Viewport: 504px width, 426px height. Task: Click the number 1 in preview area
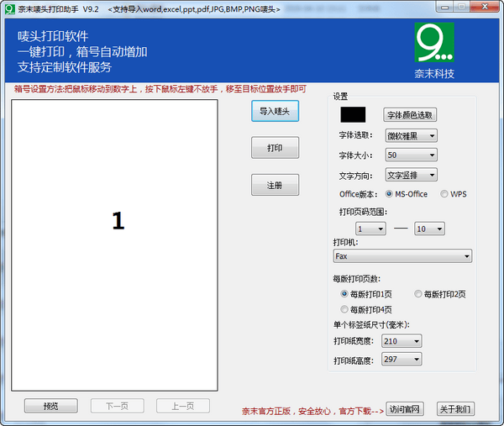click(x=118, y=220)
